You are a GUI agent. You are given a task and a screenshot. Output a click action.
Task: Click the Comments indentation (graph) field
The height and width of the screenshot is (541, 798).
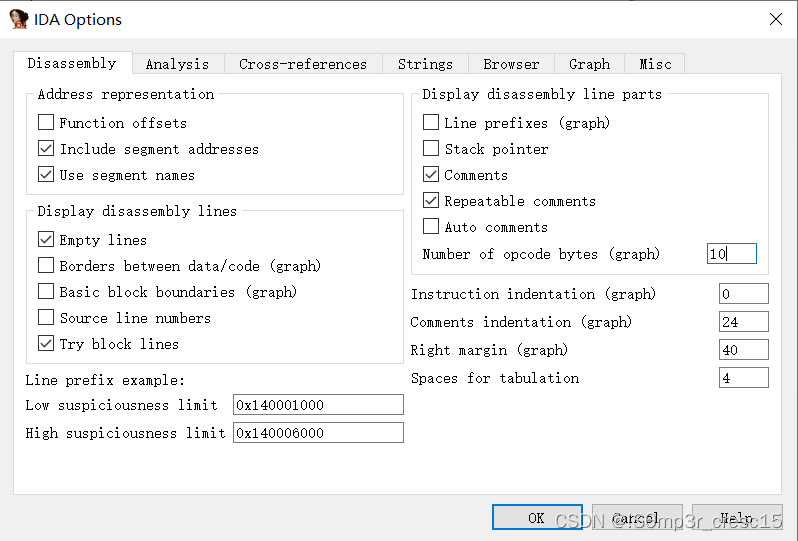[744, 322]
